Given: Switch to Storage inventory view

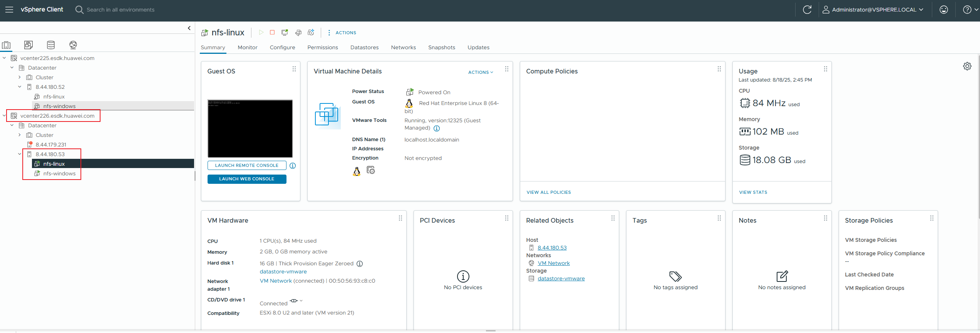Looking at the screenshot, I should tap(51, 45).
